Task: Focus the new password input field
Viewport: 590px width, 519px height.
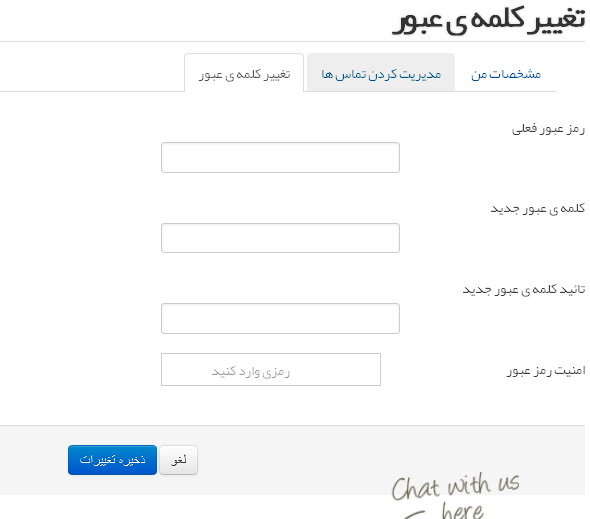Action: tap(280, 238)
